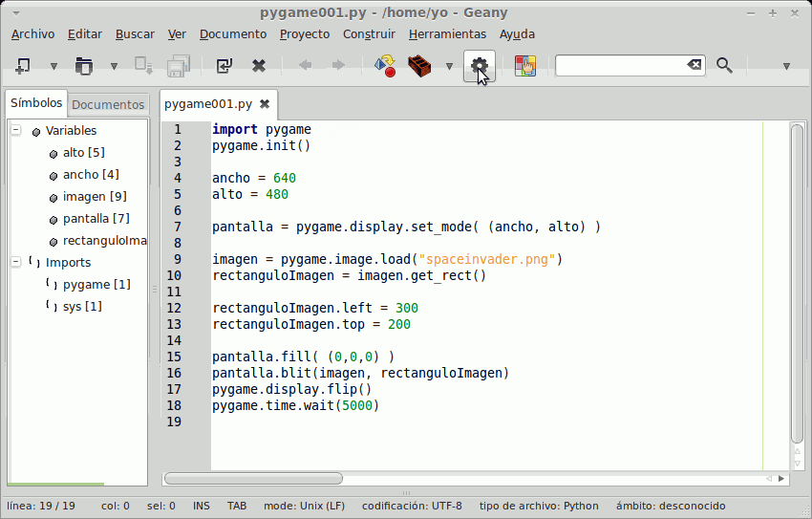Viewport: 812px width, 519px height.
Task: Click "codificación: UTF-8" in status bar
Action: point(412,506)
